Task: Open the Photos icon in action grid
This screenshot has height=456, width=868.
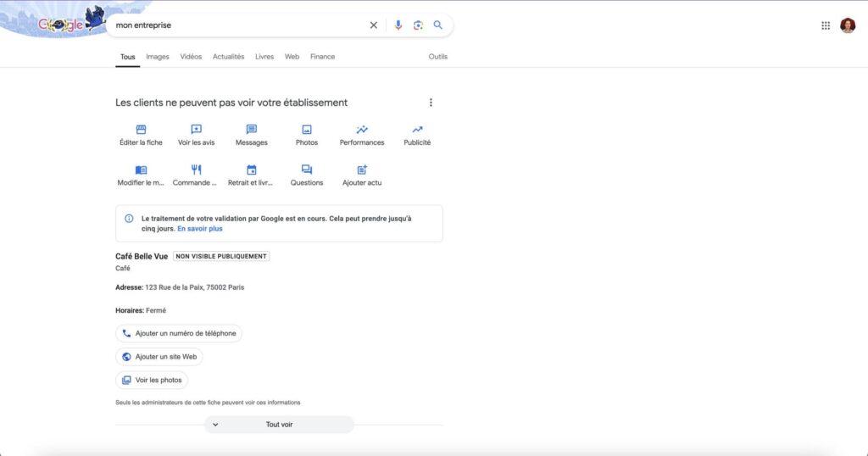Action: point(307,130)
